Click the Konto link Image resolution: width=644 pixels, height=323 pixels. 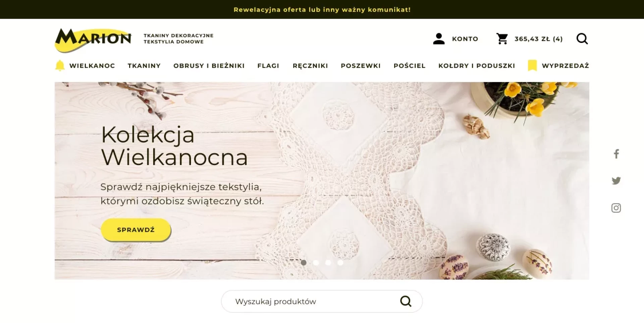pyautogui.click(x=465, y=39)
